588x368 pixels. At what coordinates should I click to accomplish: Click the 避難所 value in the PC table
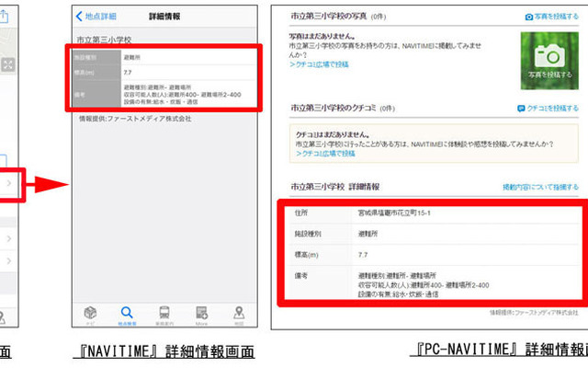[x=367, y=234]
